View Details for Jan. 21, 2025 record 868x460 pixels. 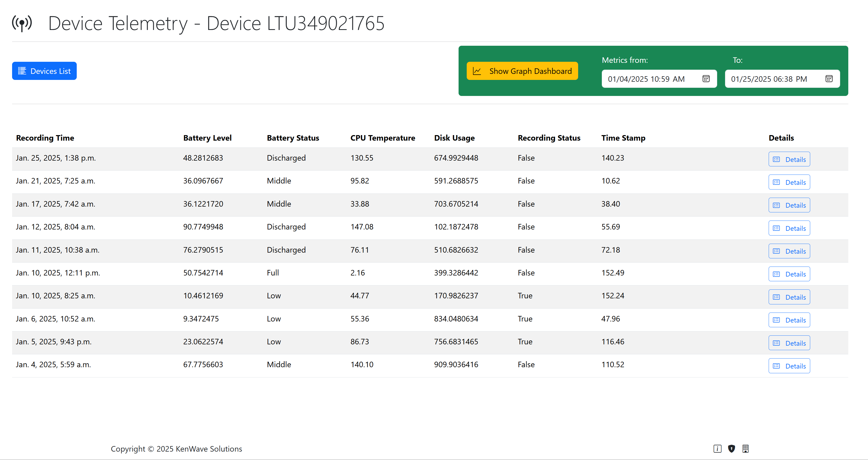(789, 182)
